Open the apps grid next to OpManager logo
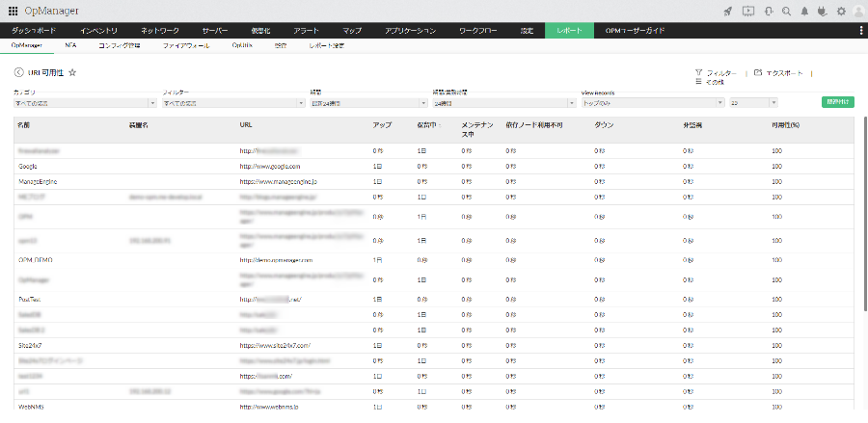 [x=14, y=11]
